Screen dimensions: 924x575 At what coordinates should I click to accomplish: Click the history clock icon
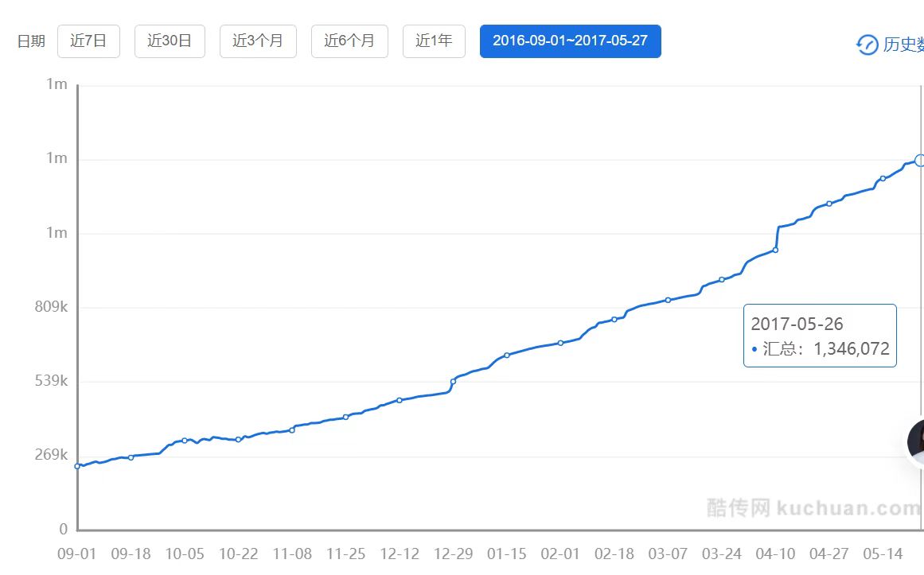coord(867,45)
